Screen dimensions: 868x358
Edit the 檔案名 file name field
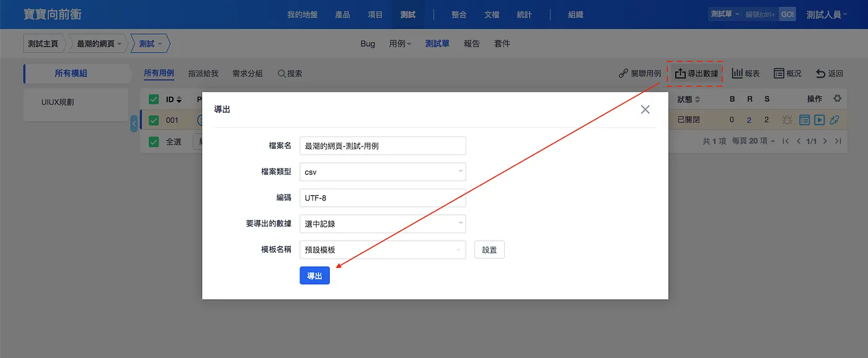pos(383,146)
